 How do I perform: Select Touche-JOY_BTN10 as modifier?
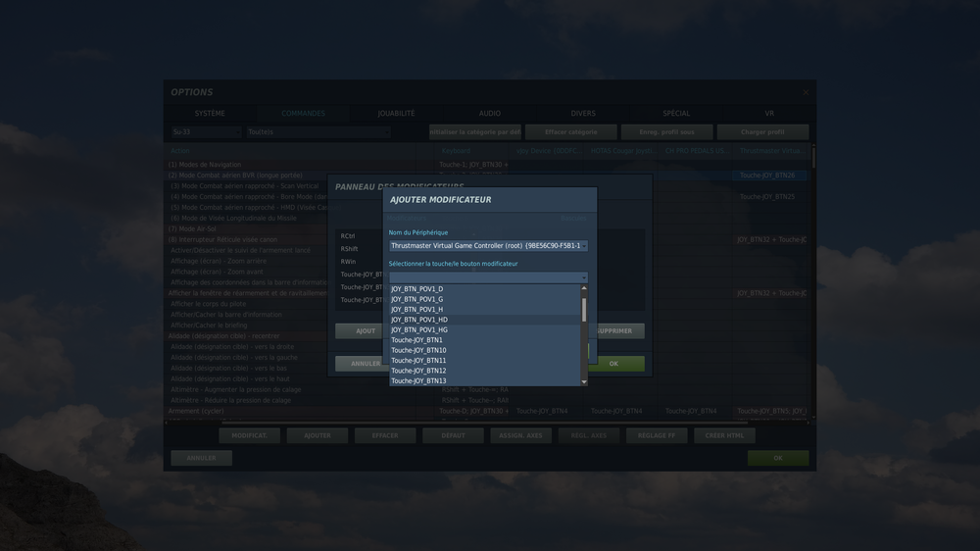[x=484, y=350]
